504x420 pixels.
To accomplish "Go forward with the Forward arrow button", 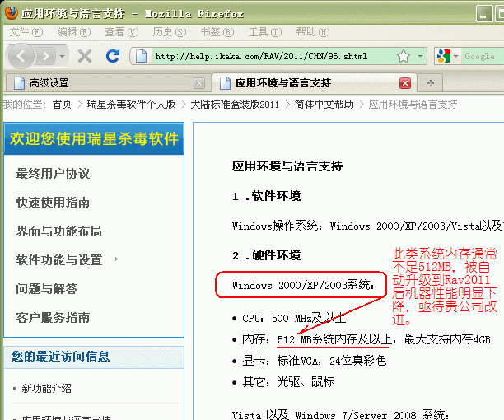I will pyautogui.click(x=45, y=57).
